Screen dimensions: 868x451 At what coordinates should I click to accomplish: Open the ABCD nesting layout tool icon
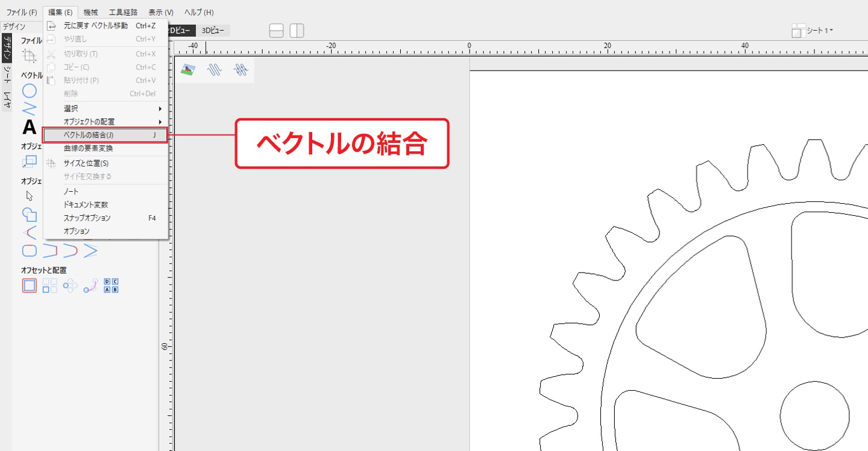(112, 286)
